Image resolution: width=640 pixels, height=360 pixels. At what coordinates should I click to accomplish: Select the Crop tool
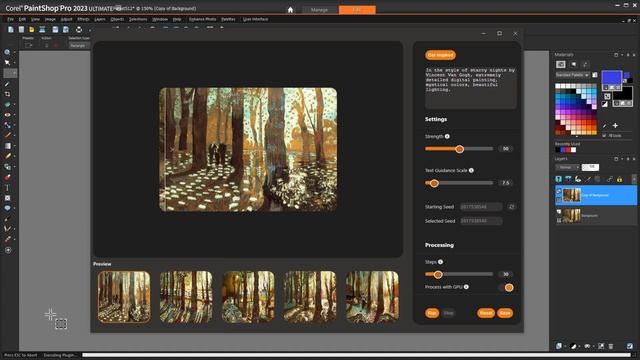coord(7,94)
